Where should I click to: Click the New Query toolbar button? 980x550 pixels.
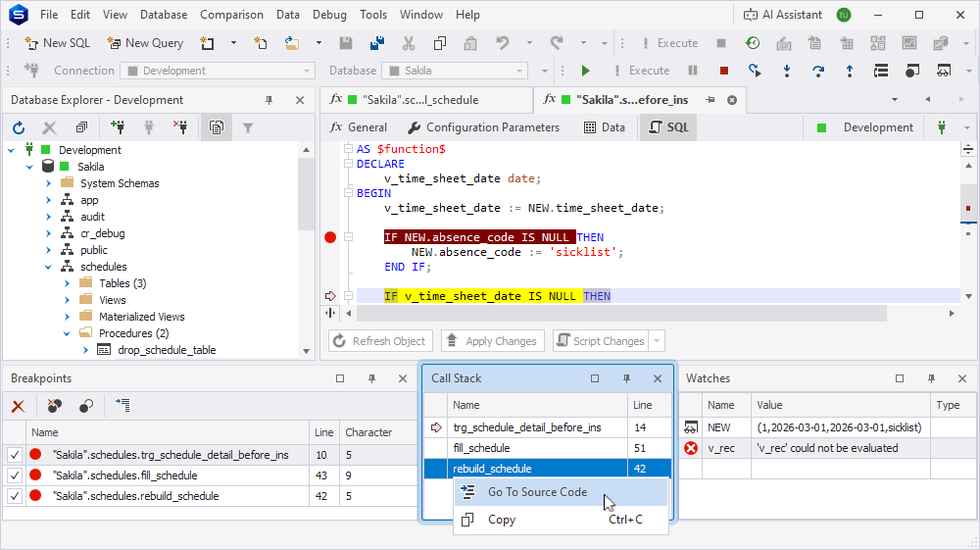(x=145, y=43)
